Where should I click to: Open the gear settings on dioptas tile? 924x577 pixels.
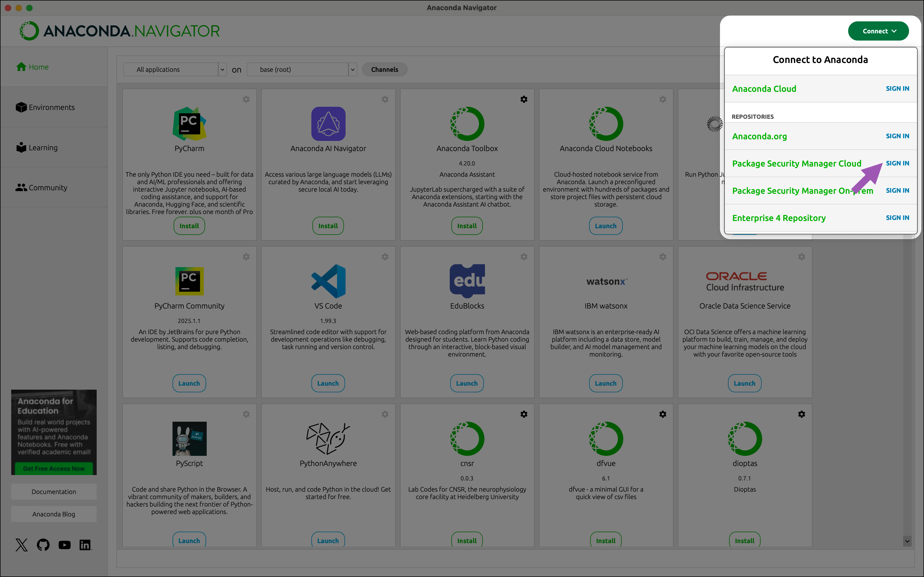point(801,414)
